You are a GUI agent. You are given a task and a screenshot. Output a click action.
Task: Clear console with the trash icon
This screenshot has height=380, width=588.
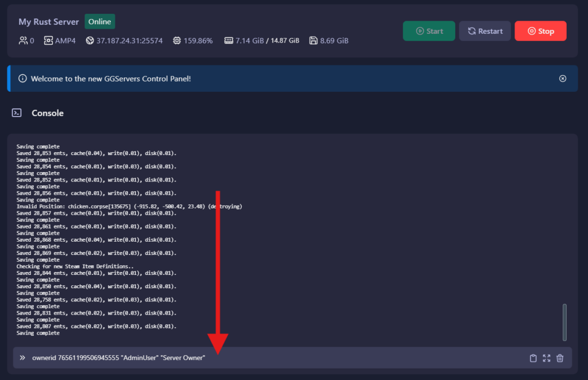coord(560,358)
